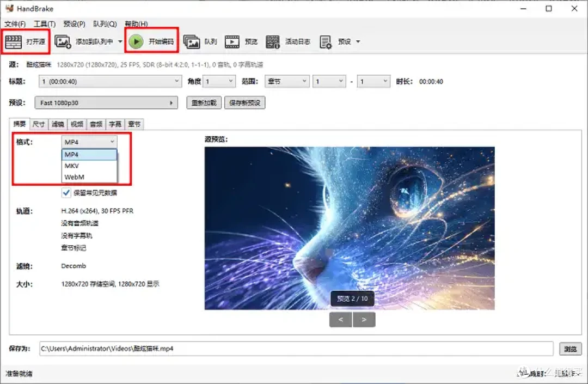Screen dimensions: 588x384
Task: Expand the Presets toolbar dropdown arrow
Action: pyautogui.click(x=358, y=41)
